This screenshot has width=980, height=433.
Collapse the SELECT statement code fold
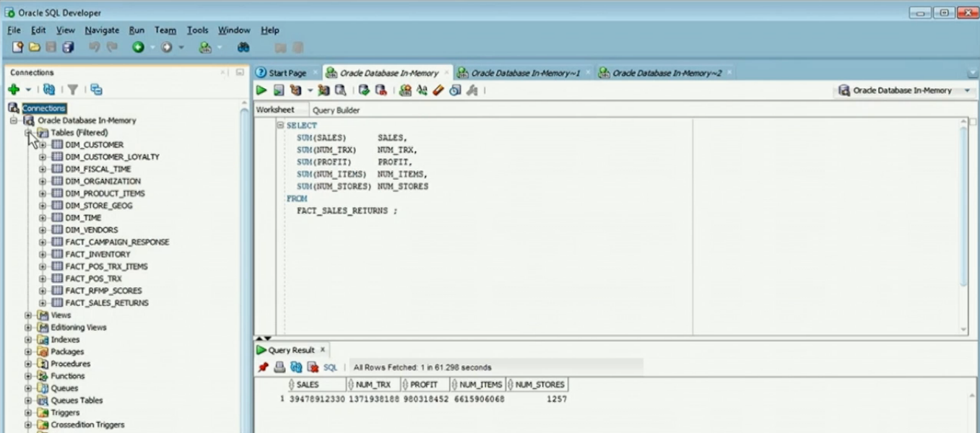coord(280,126)
